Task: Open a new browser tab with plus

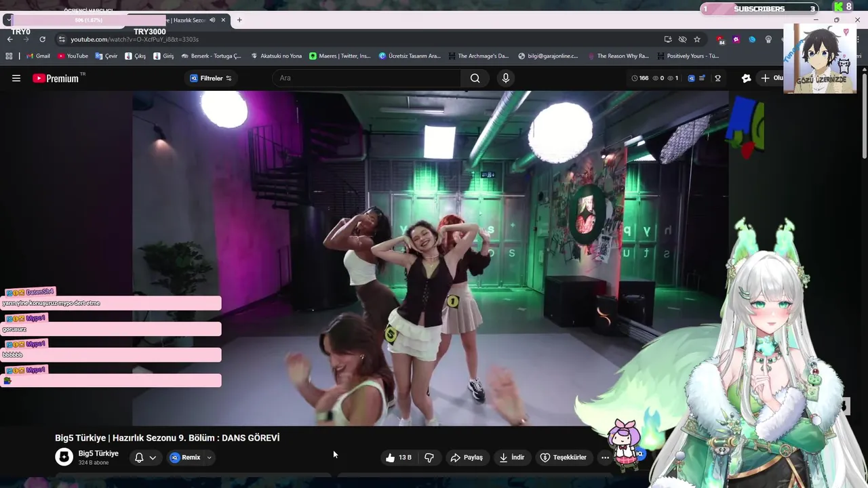Action: click(x=239, y=20)
